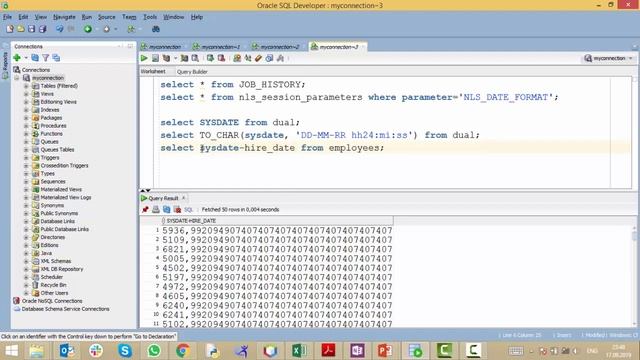Expand the Synonyms node

click(x=26, y=205)
